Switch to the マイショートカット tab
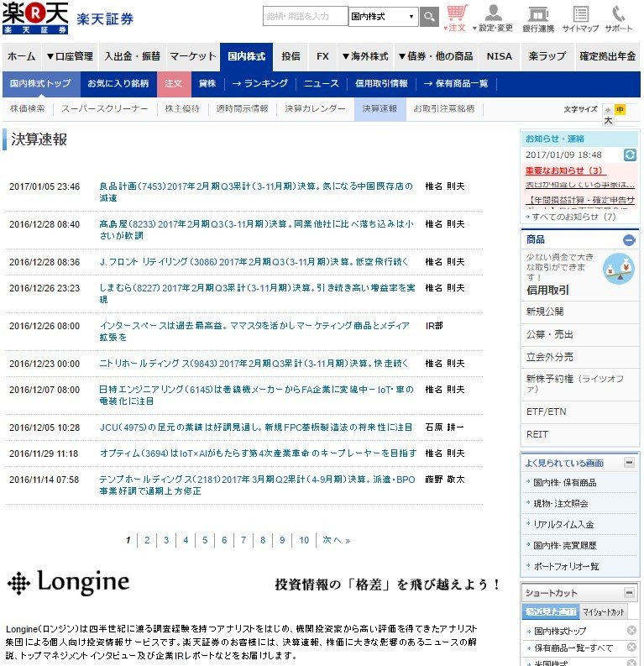 [x=604, y=612]
